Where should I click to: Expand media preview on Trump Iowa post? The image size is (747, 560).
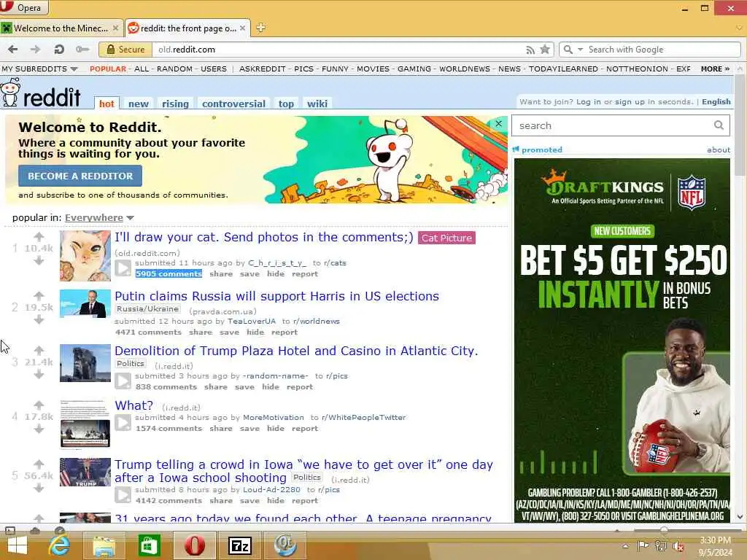[x=123, y=495]
